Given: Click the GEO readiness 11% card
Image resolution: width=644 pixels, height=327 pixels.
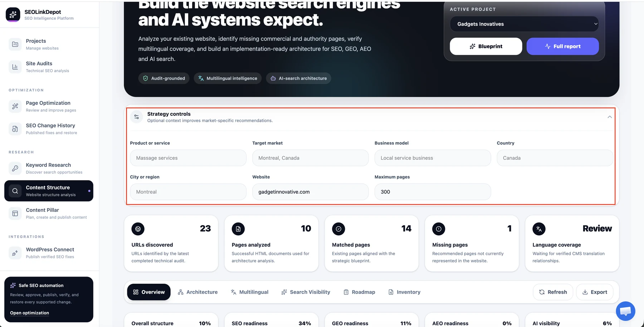Looking at the screenshot, I should point(371,321).
